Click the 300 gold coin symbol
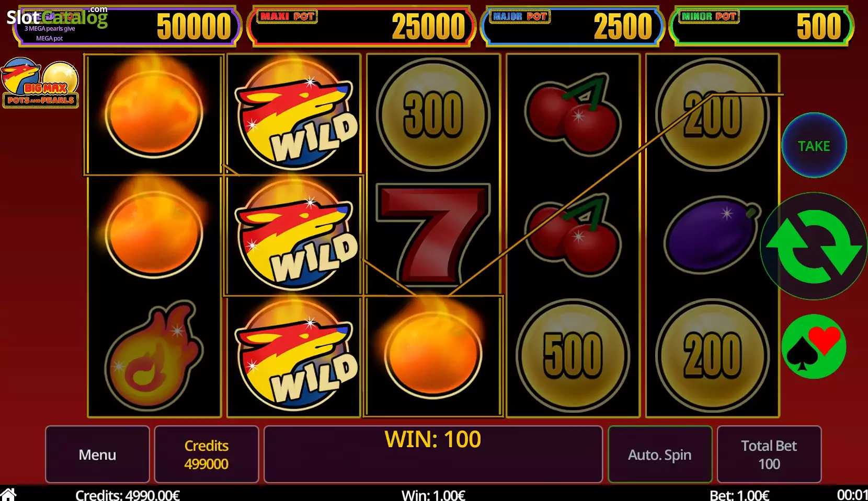 coord(433,114)
